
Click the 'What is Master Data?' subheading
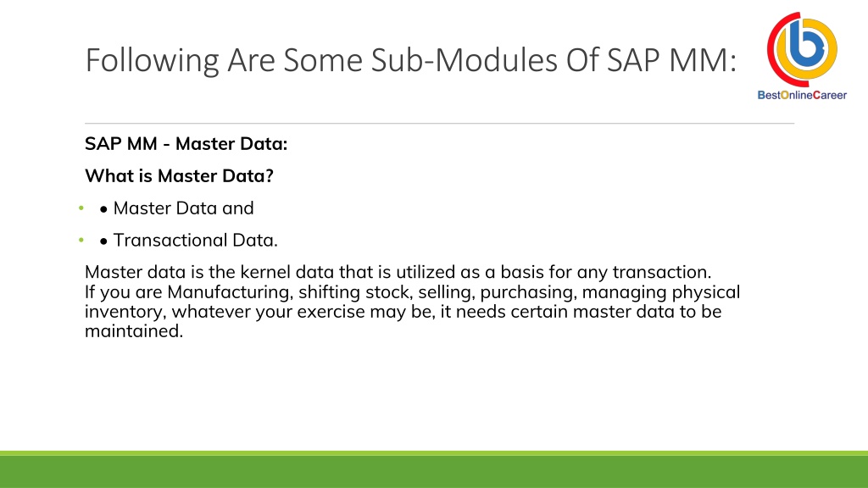click(180, 176)
